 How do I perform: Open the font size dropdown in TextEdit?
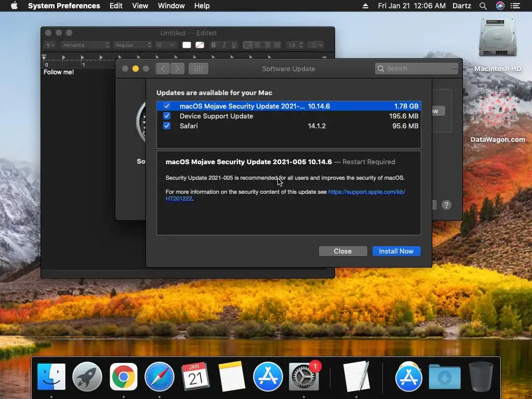(165, 45)
